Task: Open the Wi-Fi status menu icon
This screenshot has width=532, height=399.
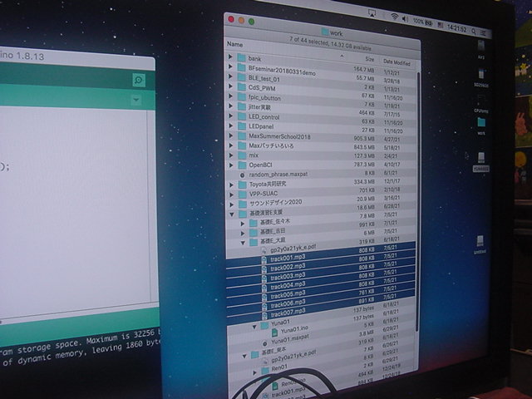Action: 394,17
